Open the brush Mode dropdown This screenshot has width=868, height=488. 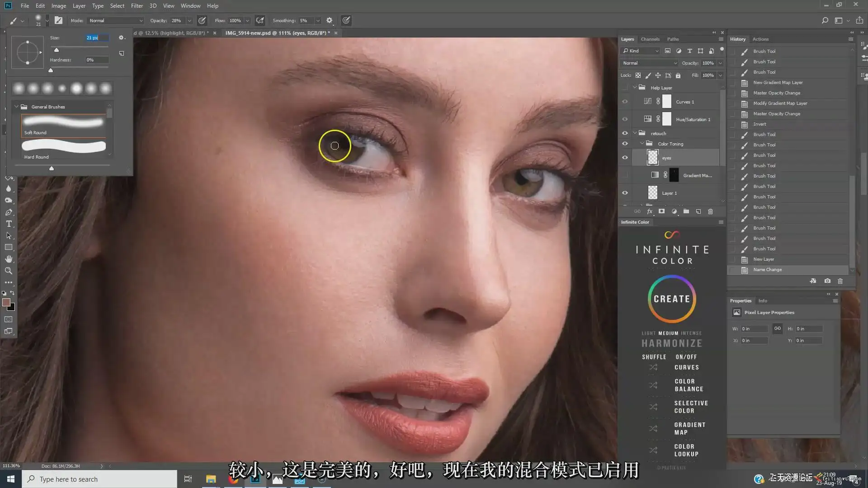tap(116, 20)
